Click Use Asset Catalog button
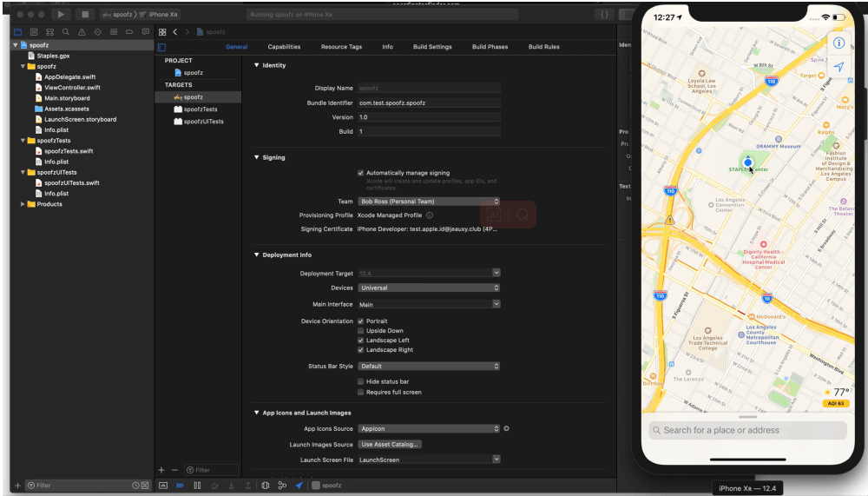 coord(390,445)
